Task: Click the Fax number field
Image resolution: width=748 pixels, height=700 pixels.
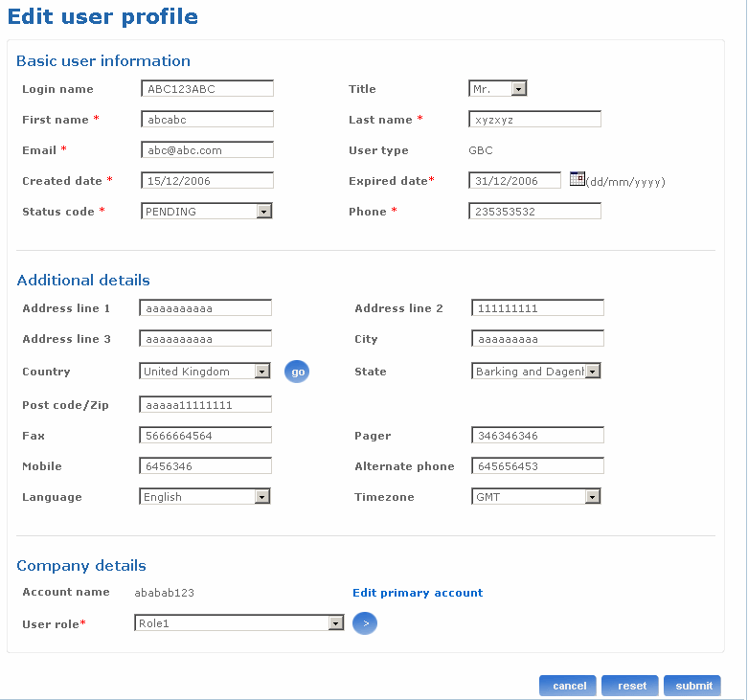Action: (206, 436)
